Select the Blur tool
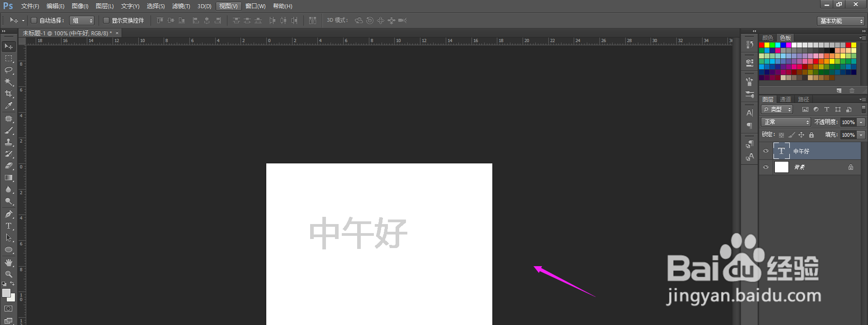Viewport: 868px width, 325px height. click(x=9, y=189)
